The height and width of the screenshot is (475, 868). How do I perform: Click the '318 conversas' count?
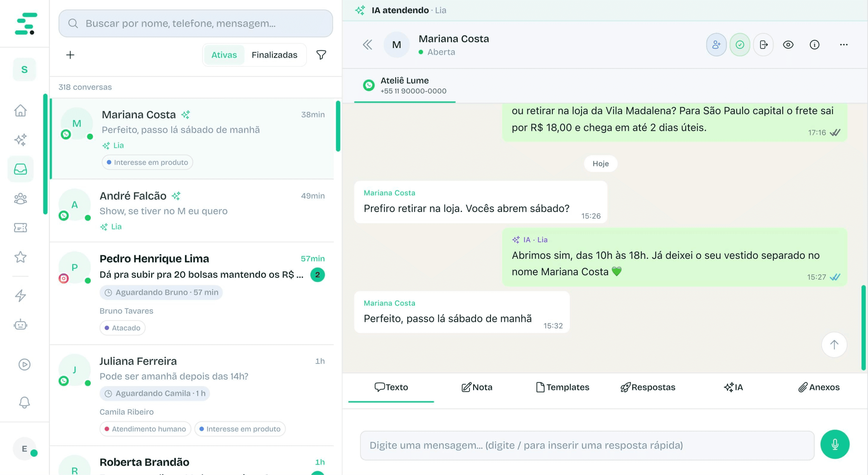[85, 87]
